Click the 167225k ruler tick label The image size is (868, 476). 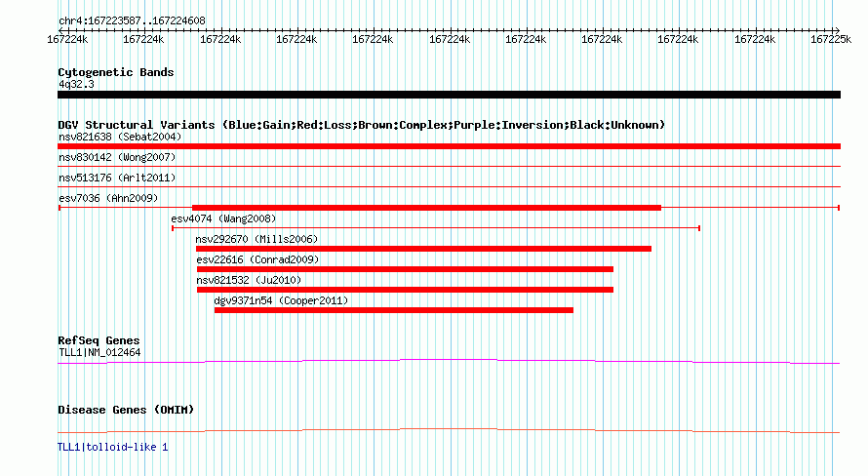point(830,39)
